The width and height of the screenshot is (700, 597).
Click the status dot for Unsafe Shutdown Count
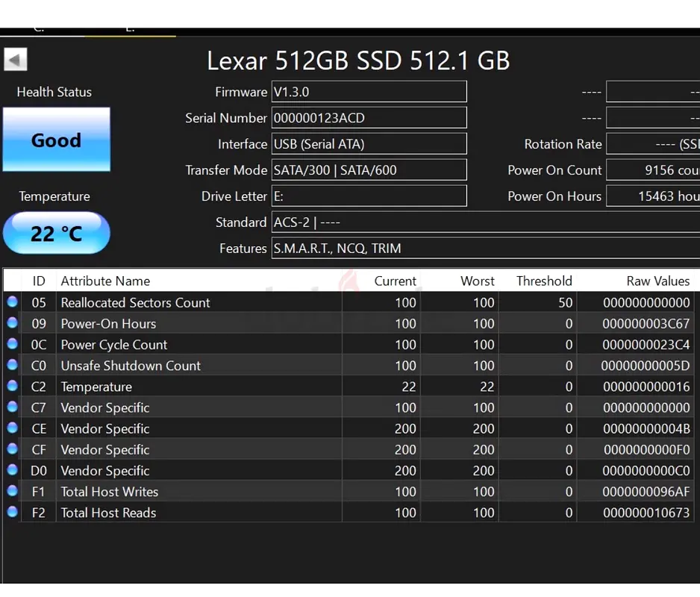click(x=13, y=365)
